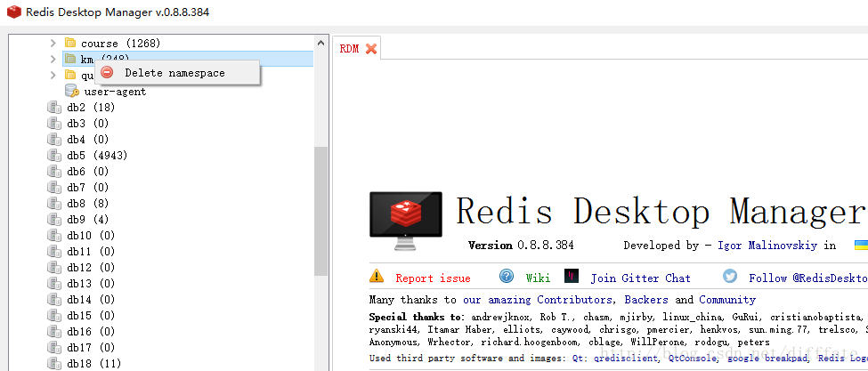
Task: Click the db7 database icon
Action: point(54,188)
